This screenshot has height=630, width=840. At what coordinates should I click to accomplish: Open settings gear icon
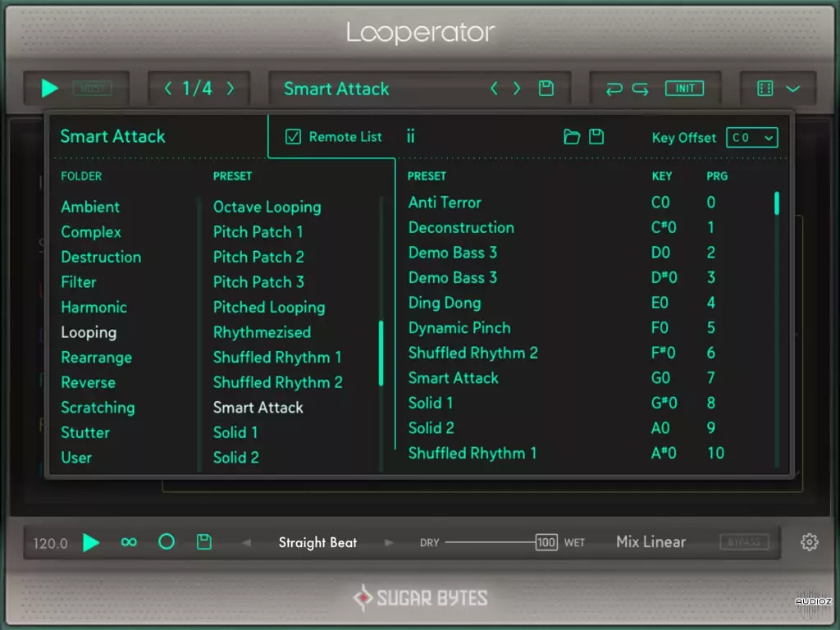point(809,542)
